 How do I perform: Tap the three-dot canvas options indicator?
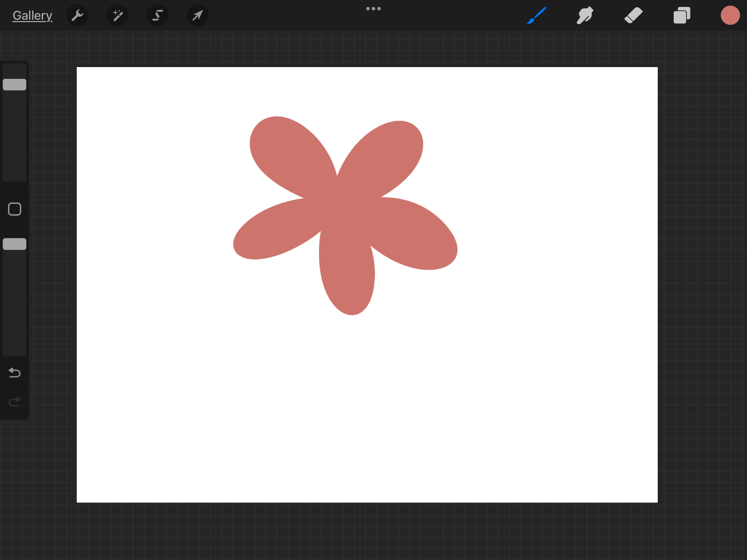pos(373,8)
